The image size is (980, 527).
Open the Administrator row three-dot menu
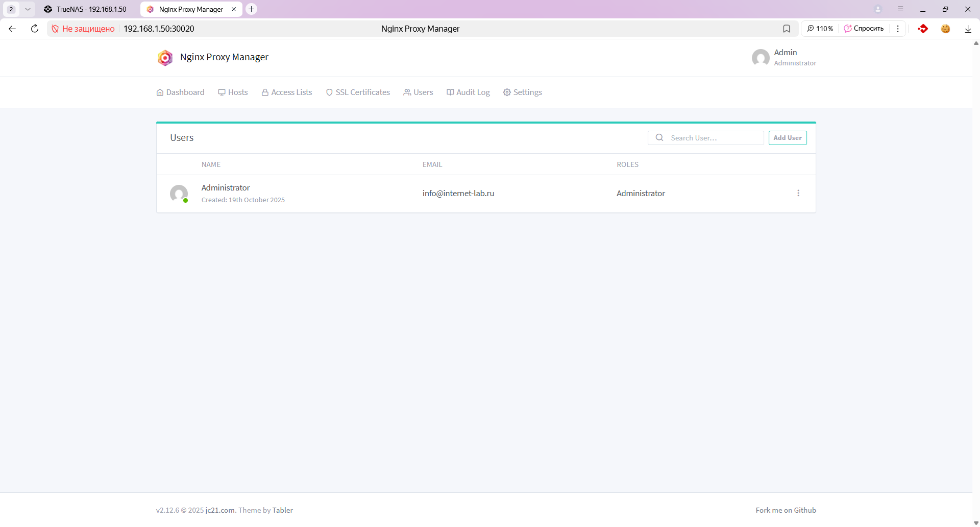[x=798, y=193]
